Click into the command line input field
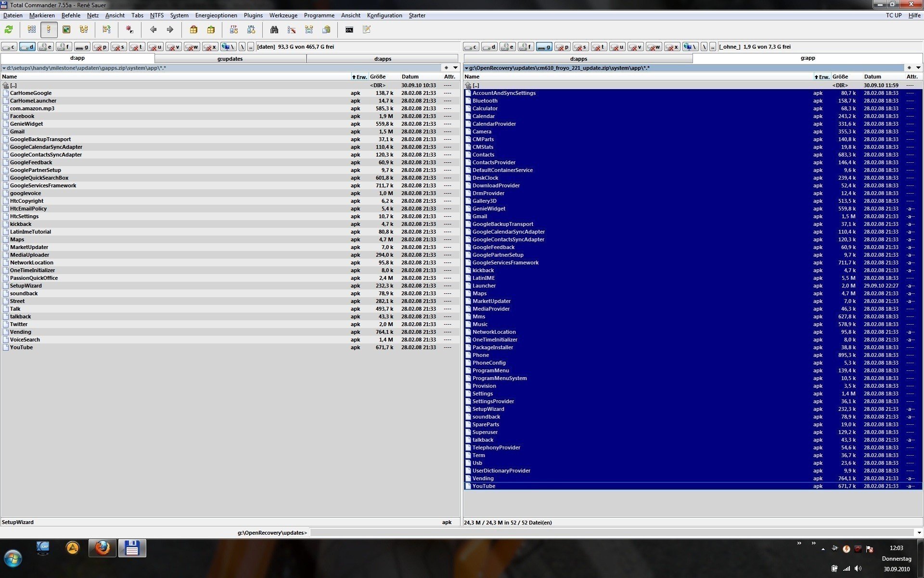 click(612, 533)
